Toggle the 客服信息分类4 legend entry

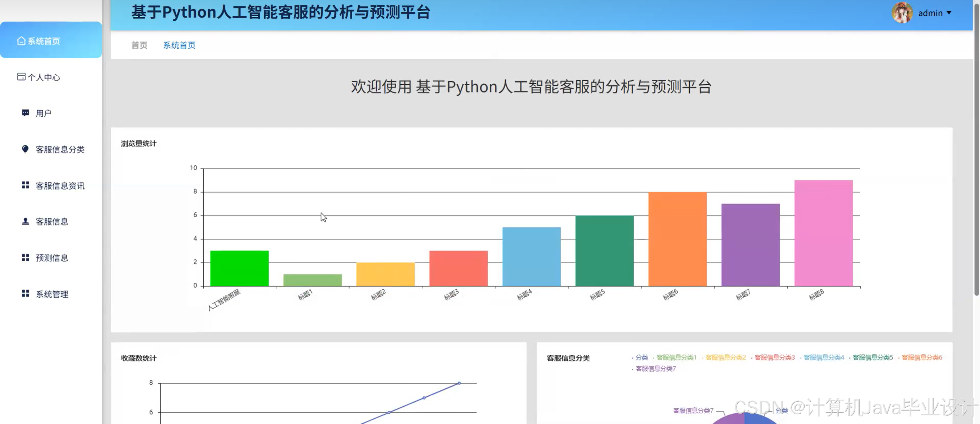(x=822, y=357)
